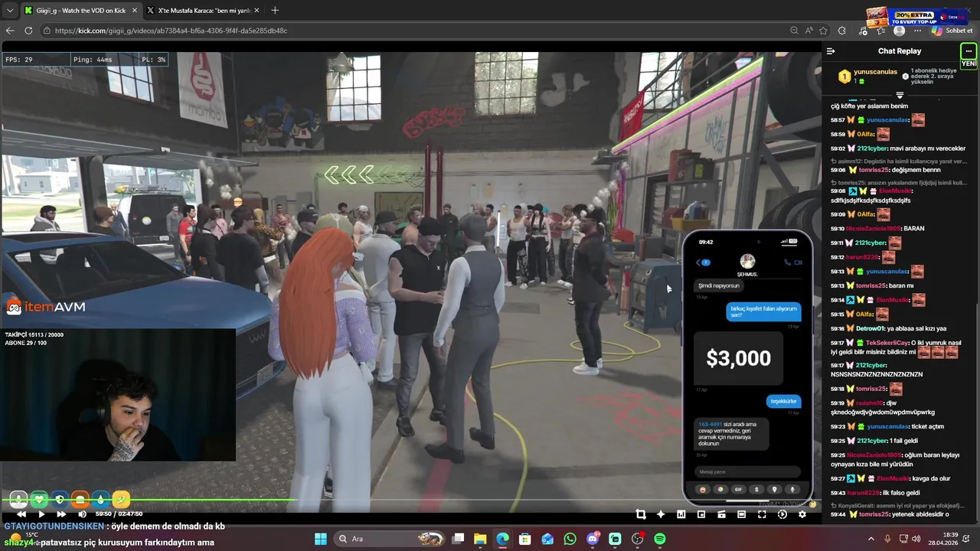980x551 pixels.
Task: Open the media control music note icon
Action: 864,31
